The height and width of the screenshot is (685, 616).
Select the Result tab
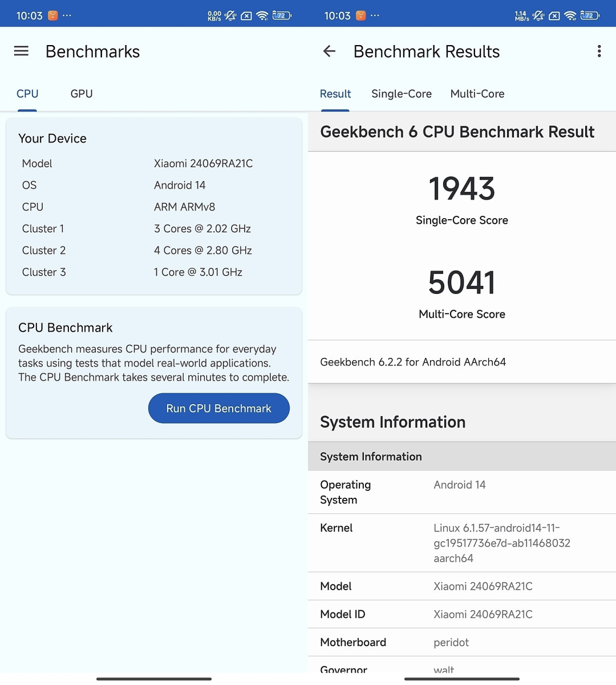click(x=335, y=94)
